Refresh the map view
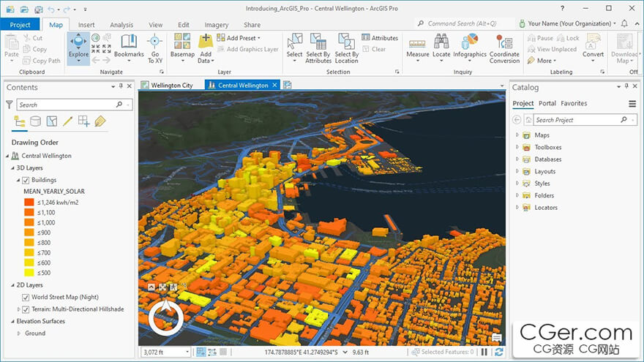 [499, 352]
